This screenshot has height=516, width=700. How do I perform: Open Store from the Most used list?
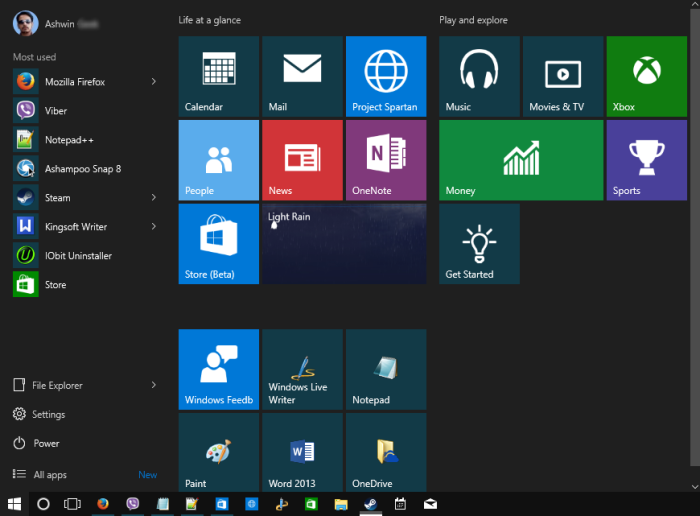click(85, 285)
